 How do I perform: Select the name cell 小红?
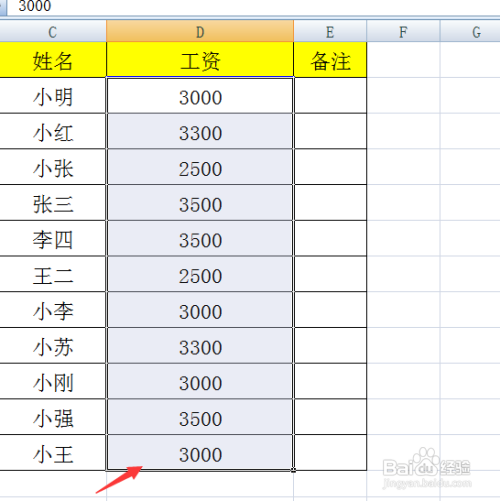(53, 131)
